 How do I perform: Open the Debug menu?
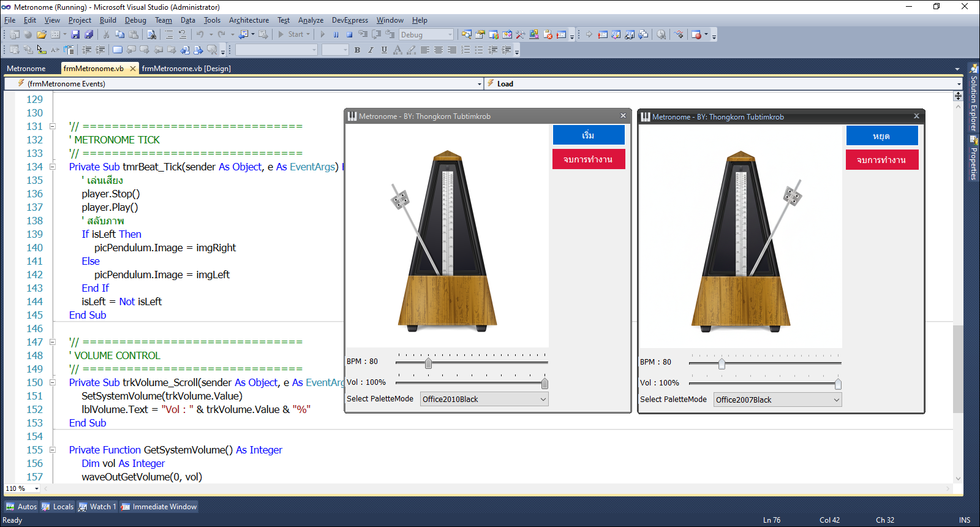(135, 20)
